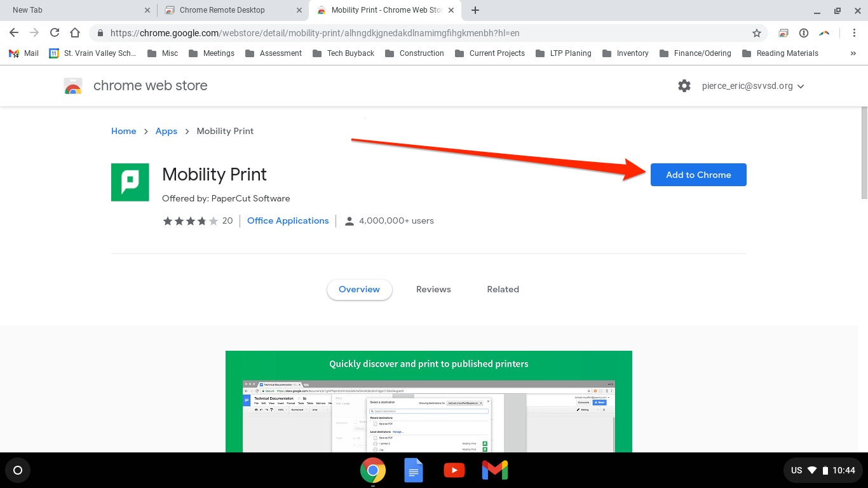Click the 'Offered by: PaperCut Software' text
This screenshot has width=868, height=488.
tap(226, 198)
